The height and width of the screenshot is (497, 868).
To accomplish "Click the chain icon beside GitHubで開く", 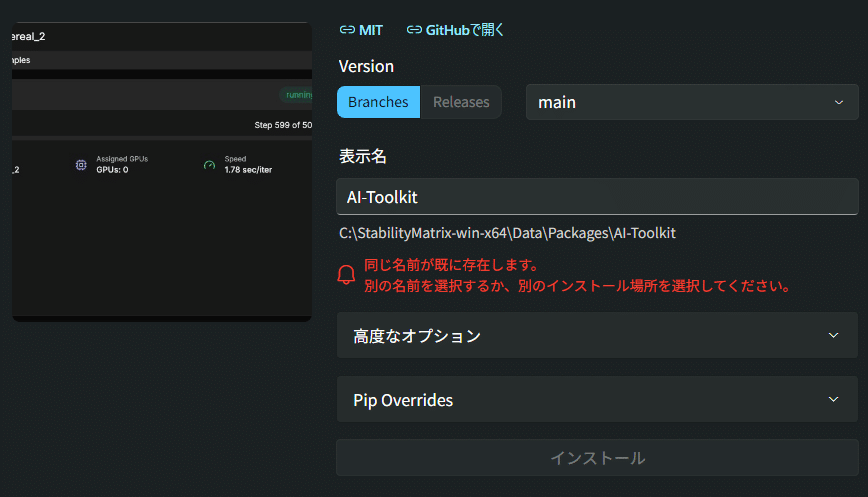I will (x=414, y=30).
